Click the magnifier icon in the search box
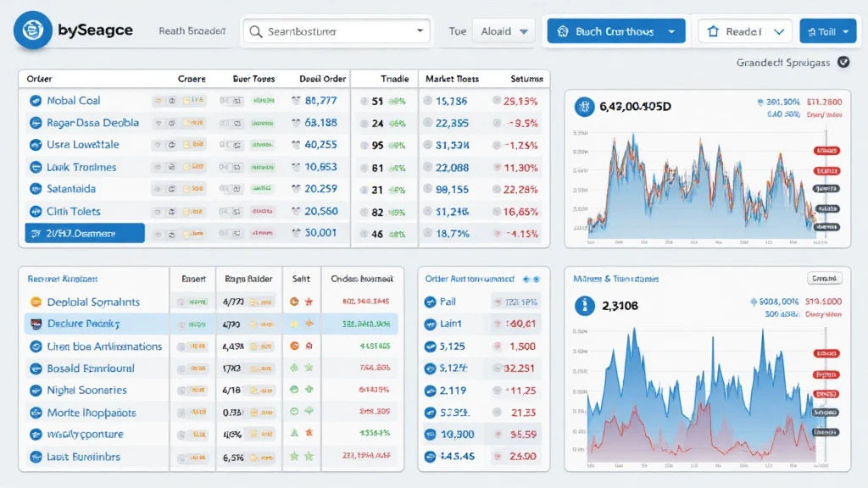Viewport: 868px width, 488px height. (254, 31)
